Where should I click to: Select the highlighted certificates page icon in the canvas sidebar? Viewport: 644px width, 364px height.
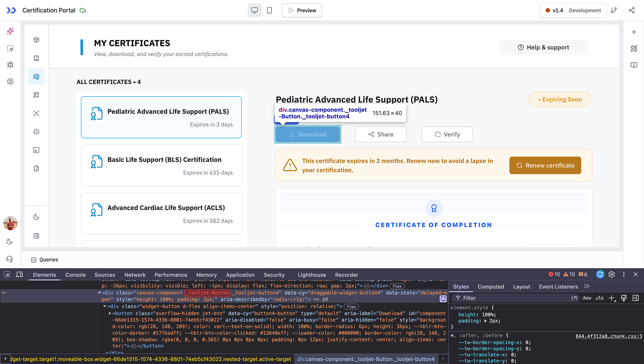(x=36, y=77)
